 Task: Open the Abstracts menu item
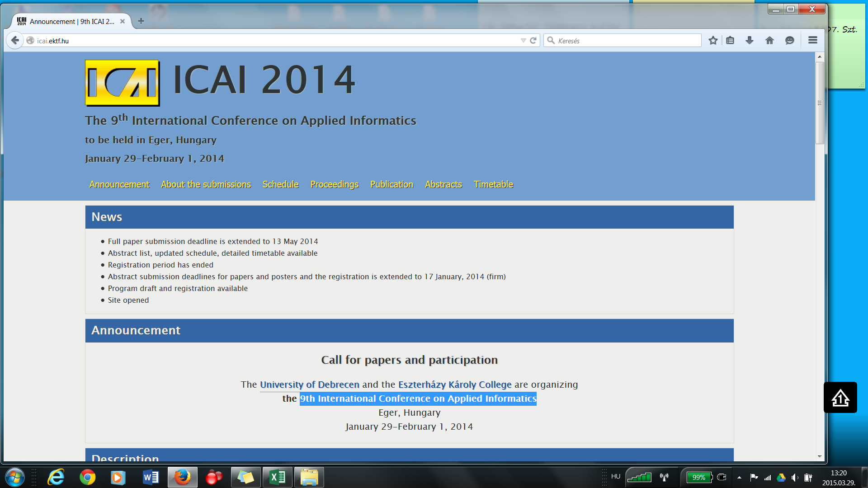click(x=443, y=184)
